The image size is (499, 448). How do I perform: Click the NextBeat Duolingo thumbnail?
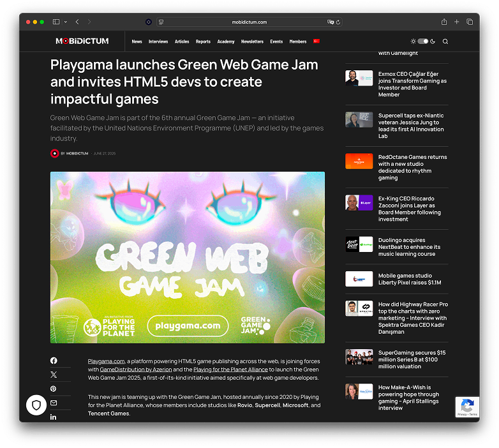[x=359, y=244]
